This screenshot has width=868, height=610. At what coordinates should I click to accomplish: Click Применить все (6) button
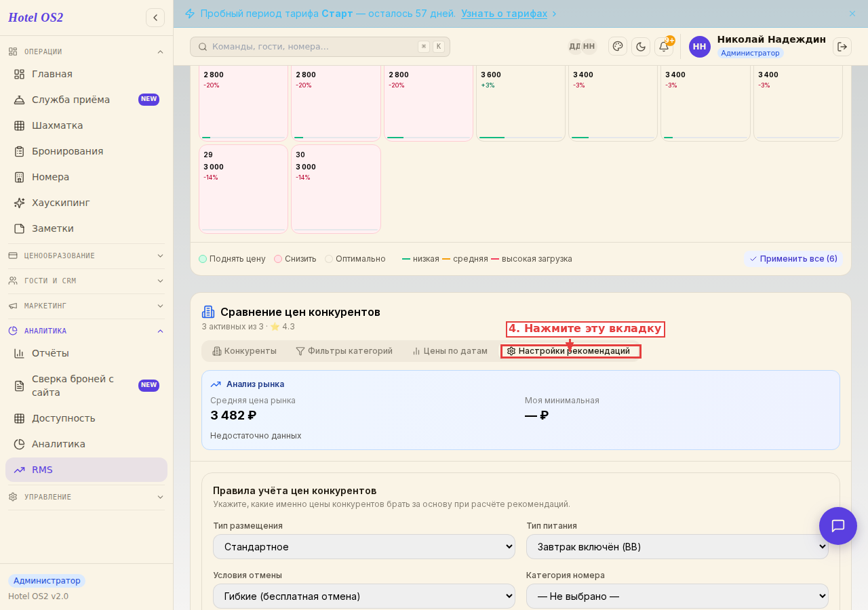pyautogui.click(x=793, y=259)
